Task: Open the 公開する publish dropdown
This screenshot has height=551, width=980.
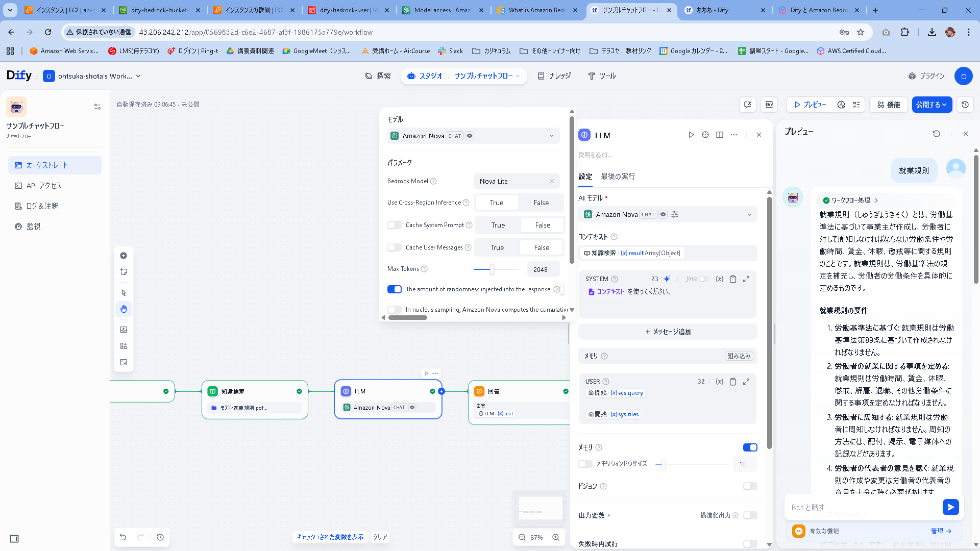Action: (932, 105)
